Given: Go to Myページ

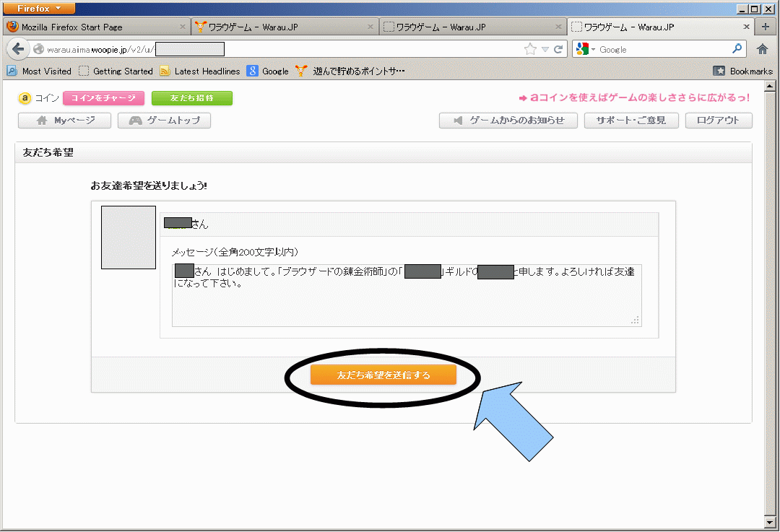Looking at the screenshot, I should (65, 121).
